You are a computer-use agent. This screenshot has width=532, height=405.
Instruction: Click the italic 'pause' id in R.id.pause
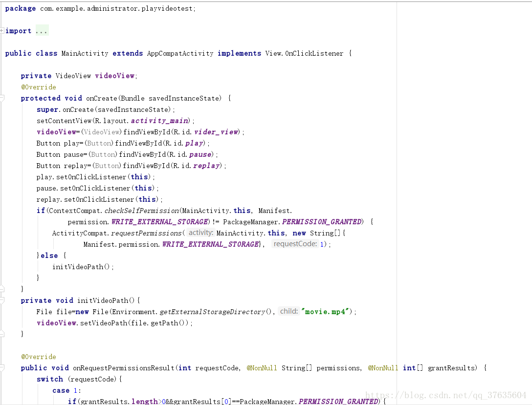(200, 154)
